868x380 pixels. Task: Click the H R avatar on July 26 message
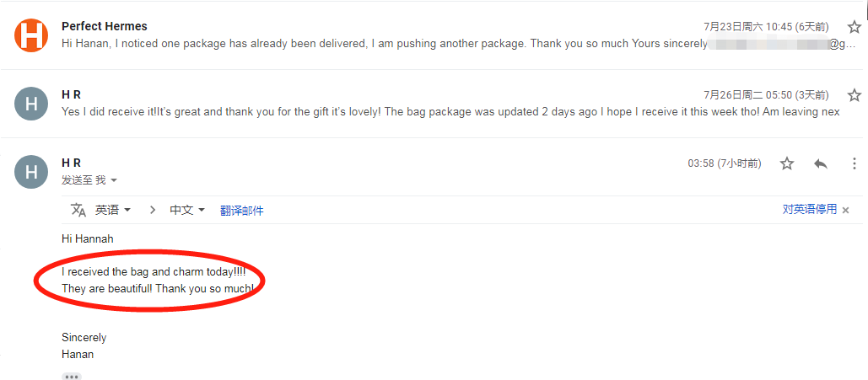coord(31,104)
